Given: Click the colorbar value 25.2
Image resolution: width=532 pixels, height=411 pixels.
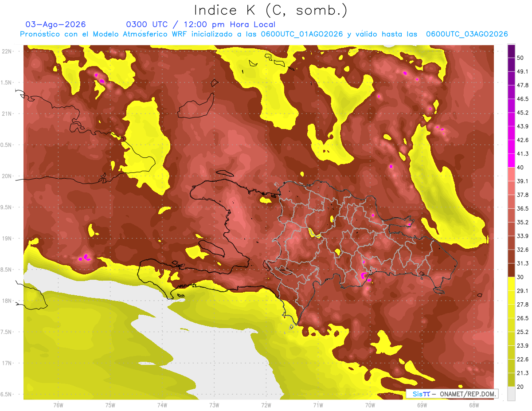Looking at the screenshot, I should pos(523,332).
